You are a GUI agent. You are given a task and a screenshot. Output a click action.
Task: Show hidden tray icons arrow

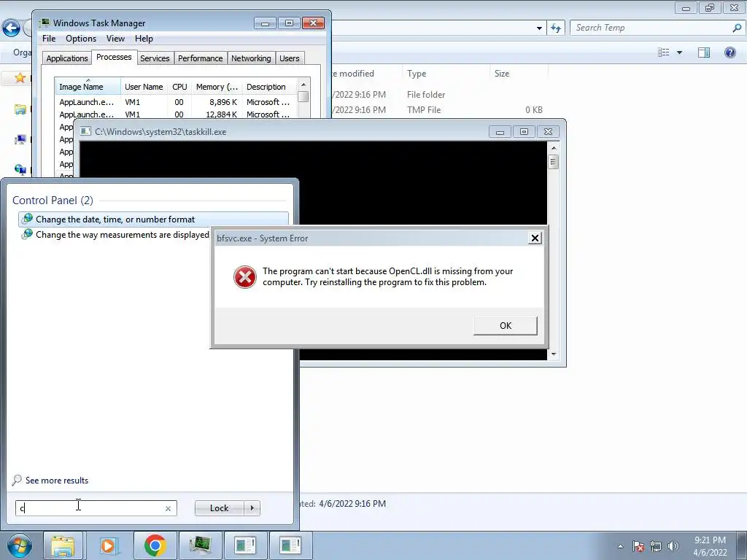620,546
